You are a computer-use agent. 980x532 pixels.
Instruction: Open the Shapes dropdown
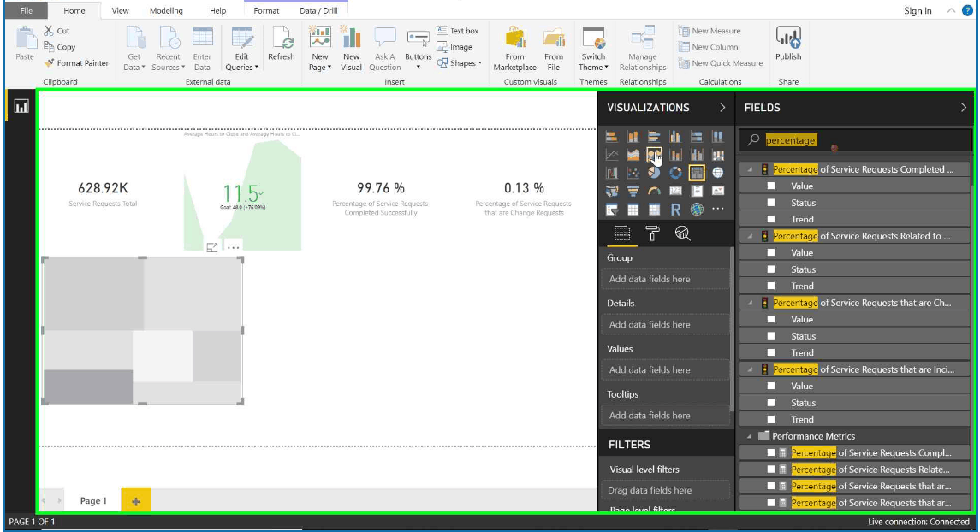(x=460, y=63)
